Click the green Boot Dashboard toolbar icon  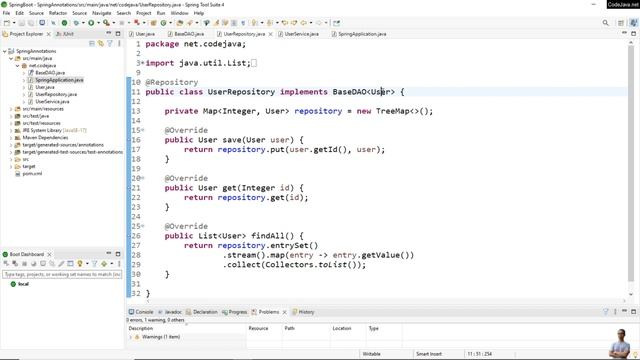64,23
